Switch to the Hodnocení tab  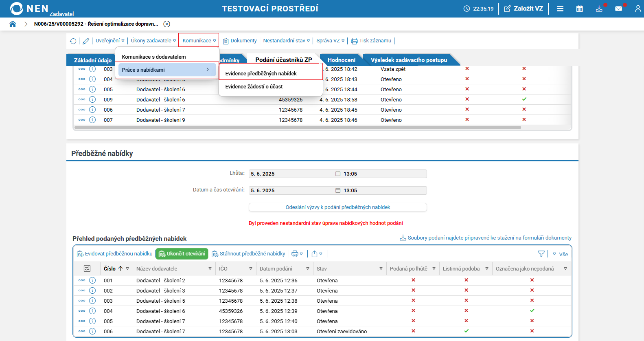click(x=341, y=60)
